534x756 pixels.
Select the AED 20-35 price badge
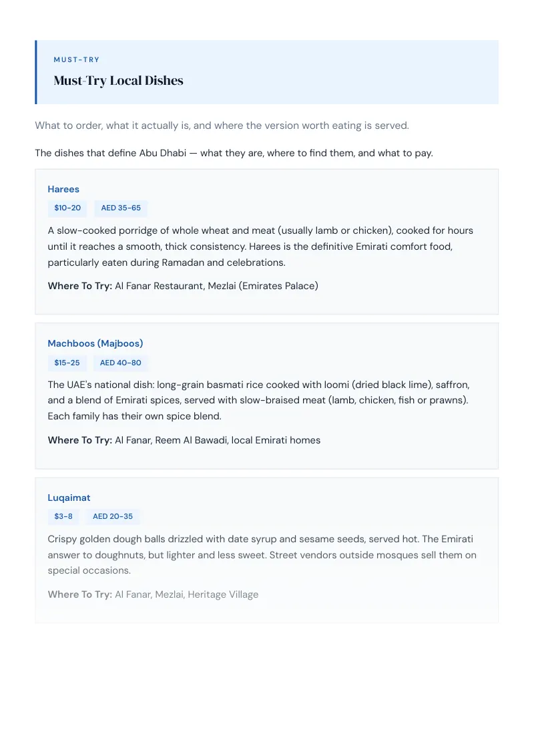pyautogui.click(x=113, y=516)
